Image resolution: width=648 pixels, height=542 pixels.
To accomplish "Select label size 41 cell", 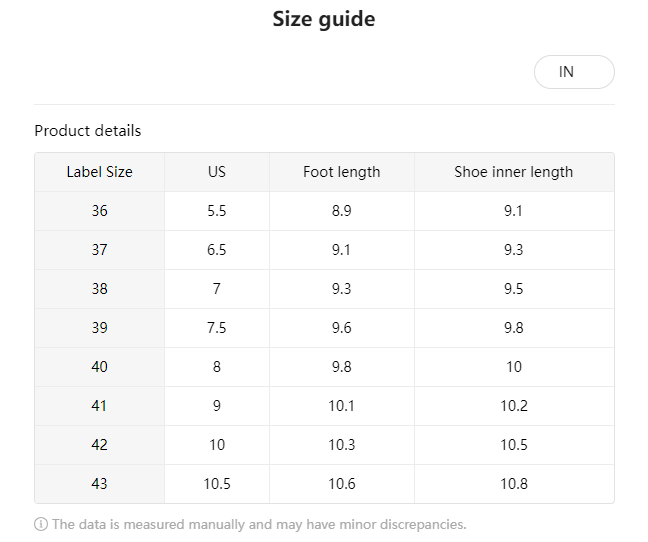I will coord(99,406).
